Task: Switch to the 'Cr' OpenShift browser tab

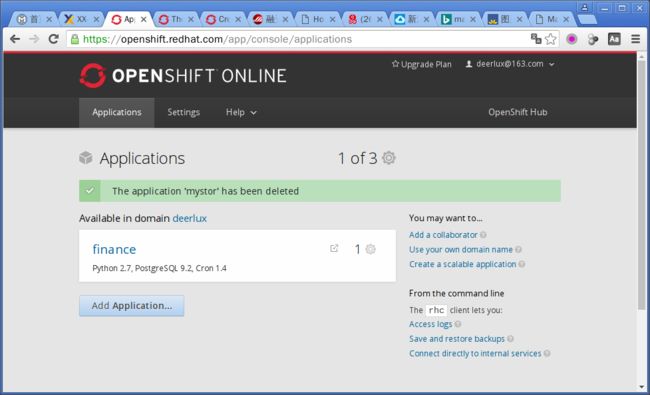Action: [x=223, y=19]
